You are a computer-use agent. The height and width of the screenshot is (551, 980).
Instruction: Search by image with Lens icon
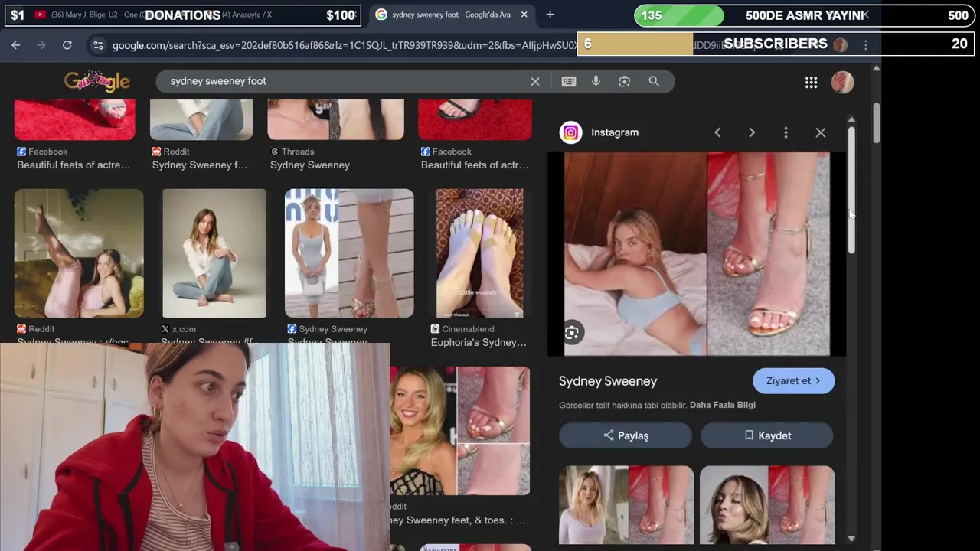click(625, 81)
